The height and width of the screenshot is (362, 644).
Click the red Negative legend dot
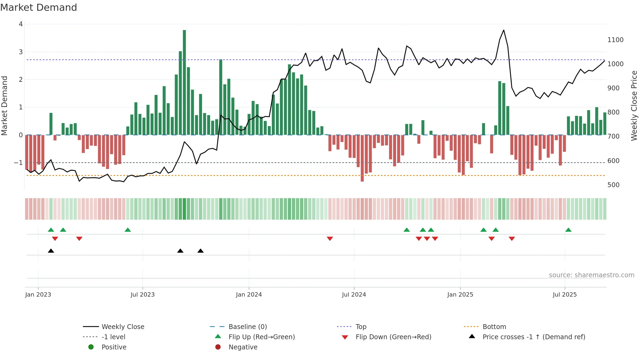[x=218, y=347]
